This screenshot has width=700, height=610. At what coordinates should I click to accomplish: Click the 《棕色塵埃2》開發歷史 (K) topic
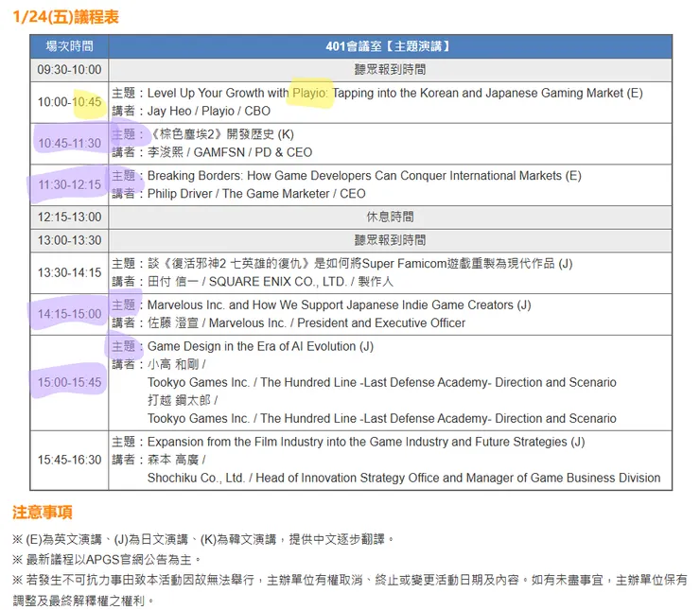pyautogui.click(x=202, y=134)
